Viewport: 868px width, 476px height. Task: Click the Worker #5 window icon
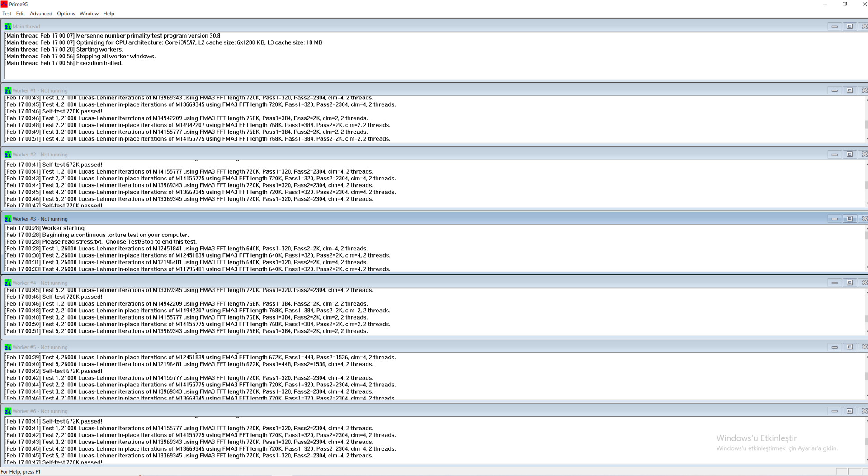(x=8, y=347)
